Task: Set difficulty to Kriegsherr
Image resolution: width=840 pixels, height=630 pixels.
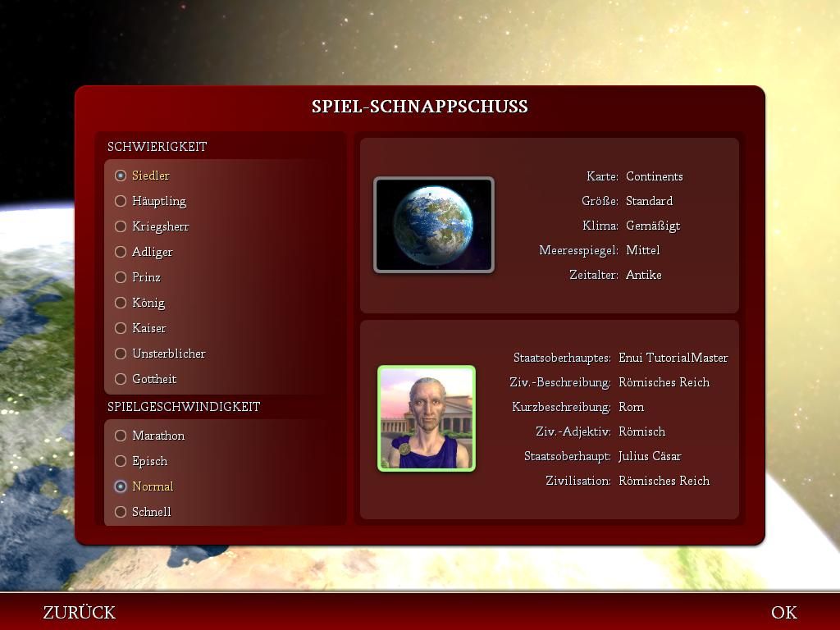Action: coord(121,226)
